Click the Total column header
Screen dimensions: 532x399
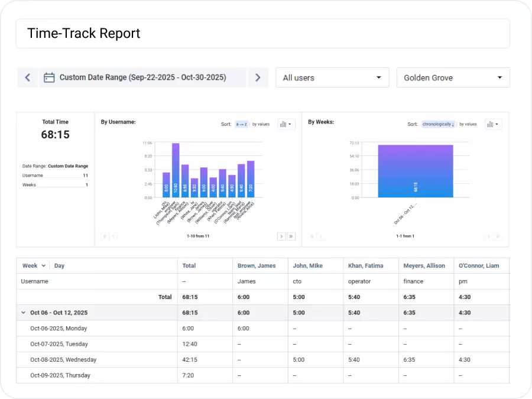point(189,266)
